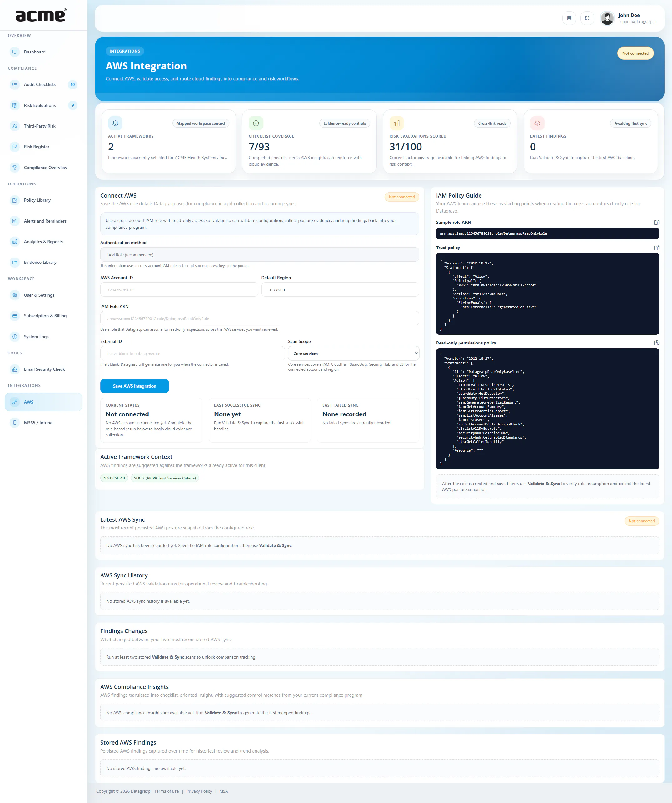Click the Authentication method field
672x803 pixels.
click(x=260, y=255)
